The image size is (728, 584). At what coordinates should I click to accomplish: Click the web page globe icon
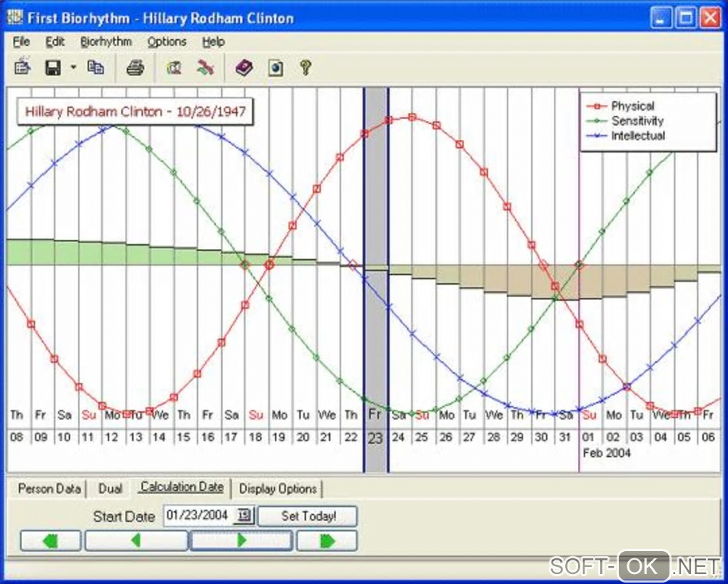275,68
